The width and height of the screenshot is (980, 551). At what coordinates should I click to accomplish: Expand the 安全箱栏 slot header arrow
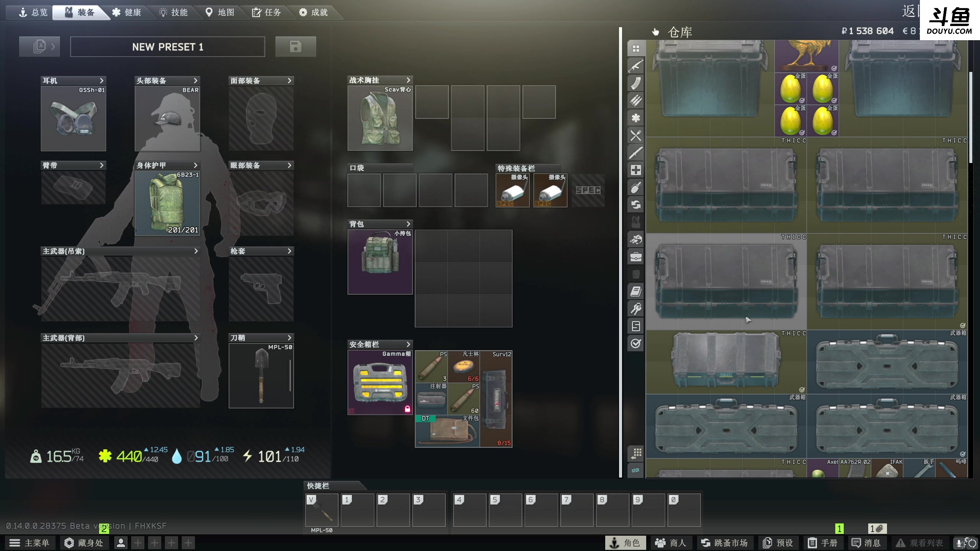click(x=408, y=344)
